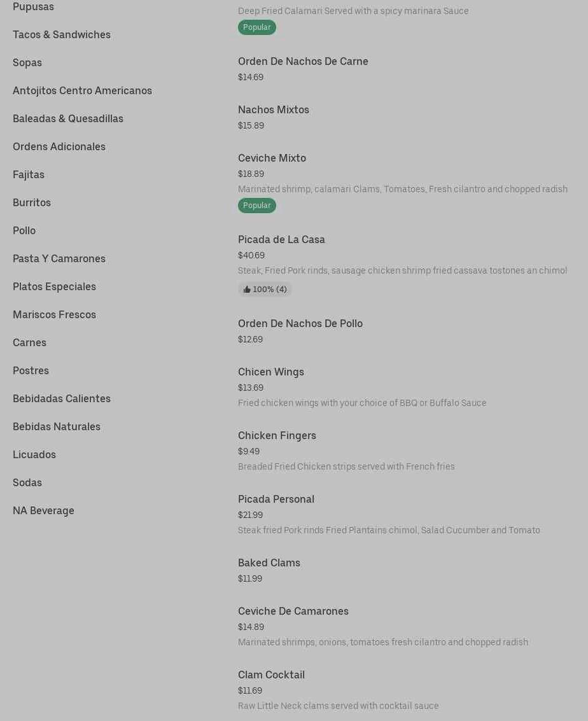
Task: Open the Nachos Mixtos item
Action: (274, 109)
